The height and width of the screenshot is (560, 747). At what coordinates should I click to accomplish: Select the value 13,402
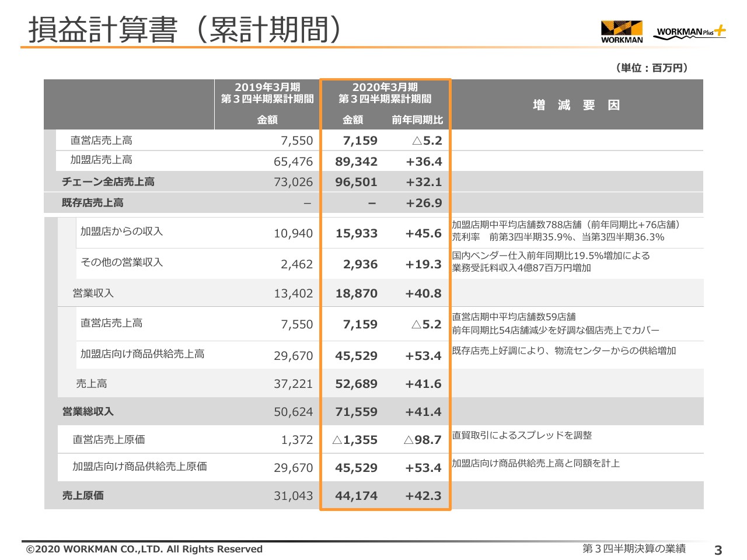tap(293, 293)
